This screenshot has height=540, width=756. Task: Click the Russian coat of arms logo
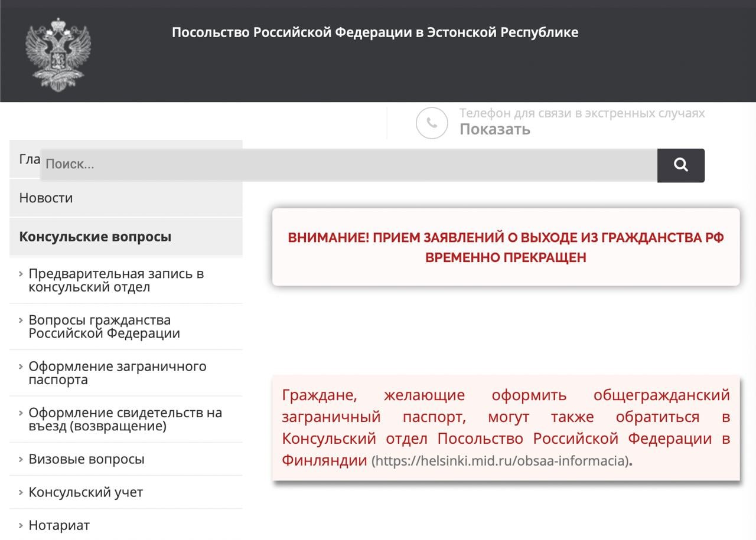pos(58,54)
